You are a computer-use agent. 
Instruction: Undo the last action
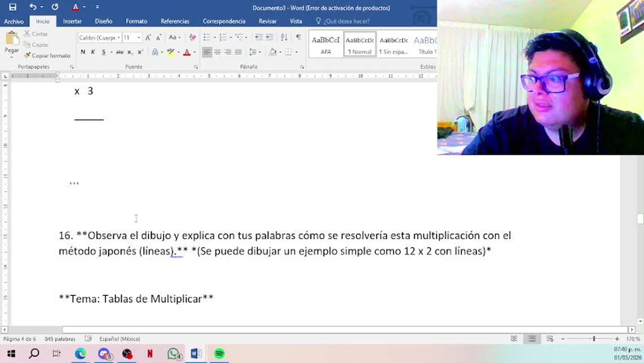pos(33,7)
